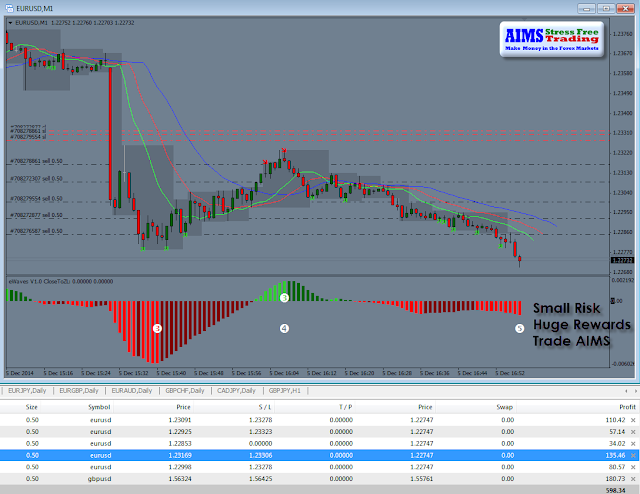The image size is (640, 494).
Task: Close the 80.57 profit eurusd order
Action: point(633,467)
